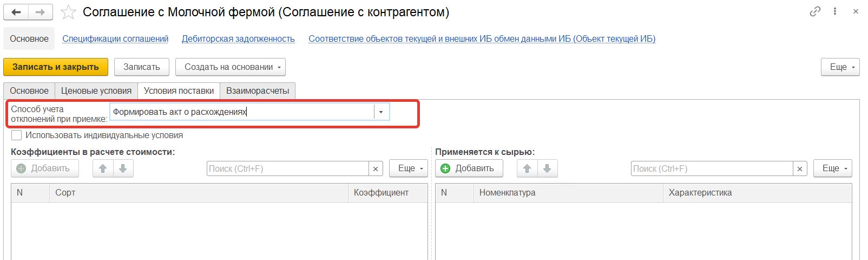Screen dimensions: 868x260
Task: Open the vertical three-dots menu
Action: [835, 11]
